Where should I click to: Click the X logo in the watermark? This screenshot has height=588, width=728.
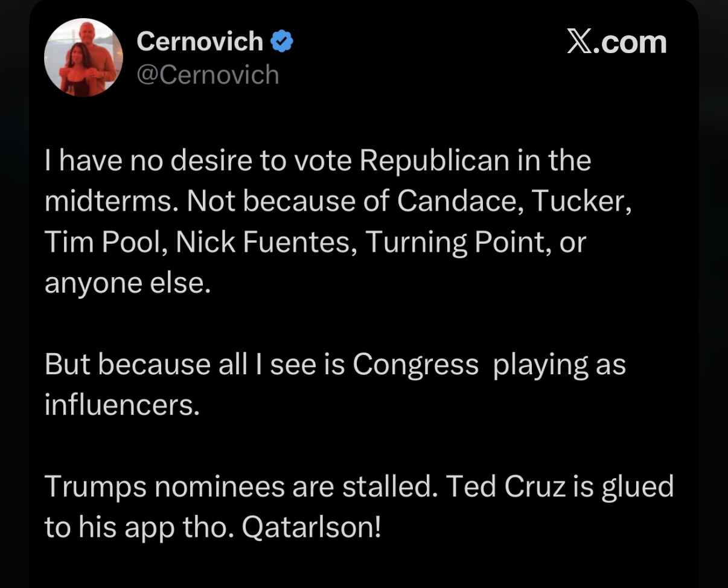581,42
